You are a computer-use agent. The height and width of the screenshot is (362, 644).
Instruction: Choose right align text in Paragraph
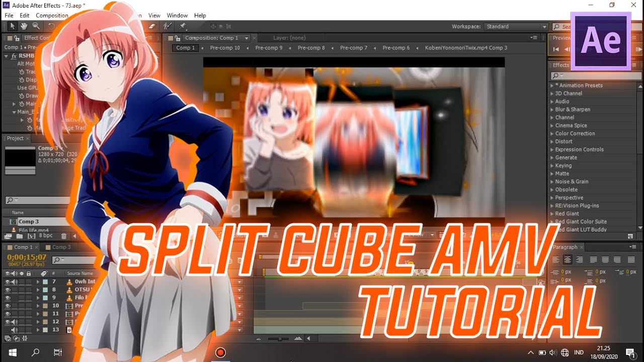pos(579,260)
